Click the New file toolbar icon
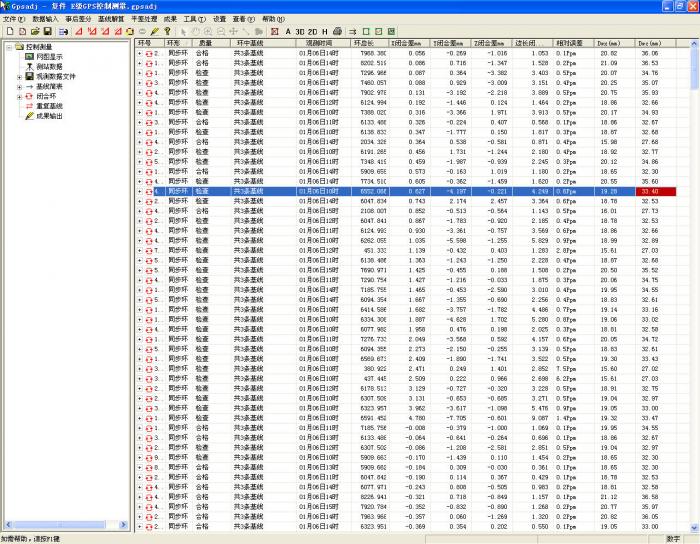Screen dimensions: 700x544 pyautogui.click(x=7, y=31)
